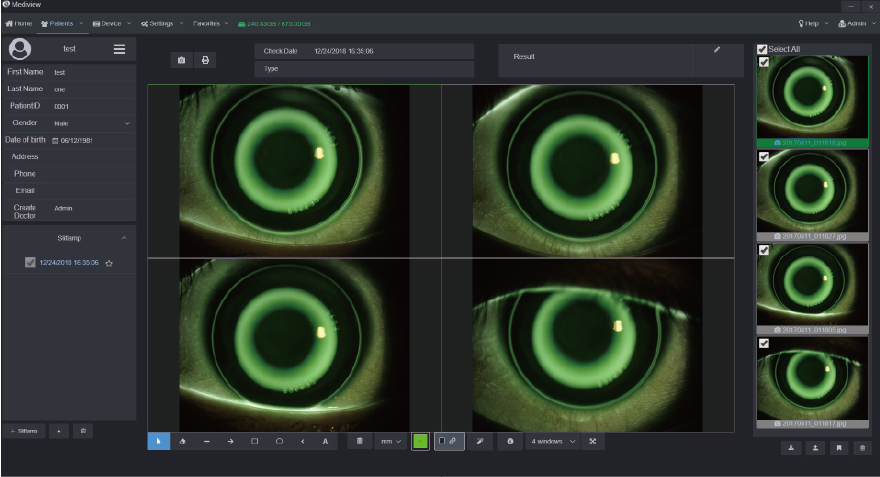The height and width of the screenshot is (477, 880).
Task: Select the rectangle drawing tool
Action: click(255, 441)
